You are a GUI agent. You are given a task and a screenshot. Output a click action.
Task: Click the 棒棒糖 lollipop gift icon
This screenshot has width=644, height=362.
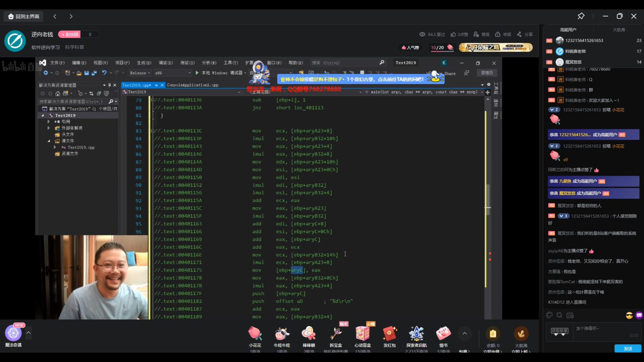309,334
